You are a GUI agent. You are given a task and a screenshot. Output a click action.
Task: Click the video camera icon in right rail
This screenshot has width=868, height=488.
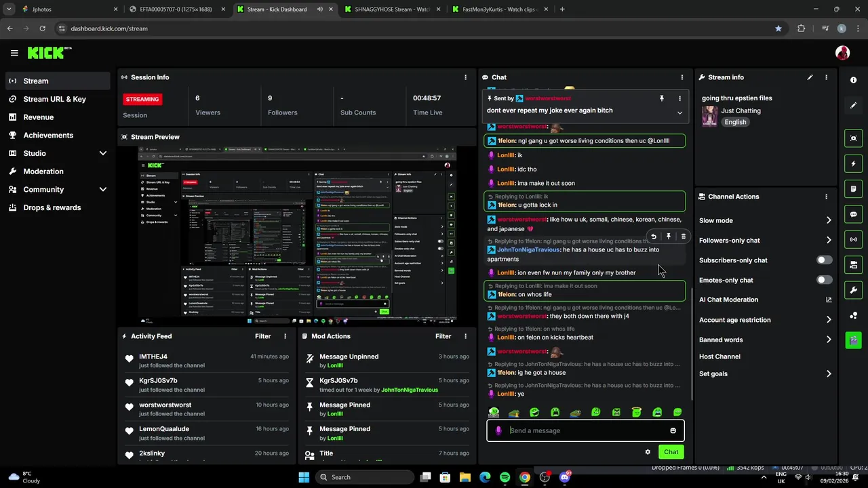point(853,264)
